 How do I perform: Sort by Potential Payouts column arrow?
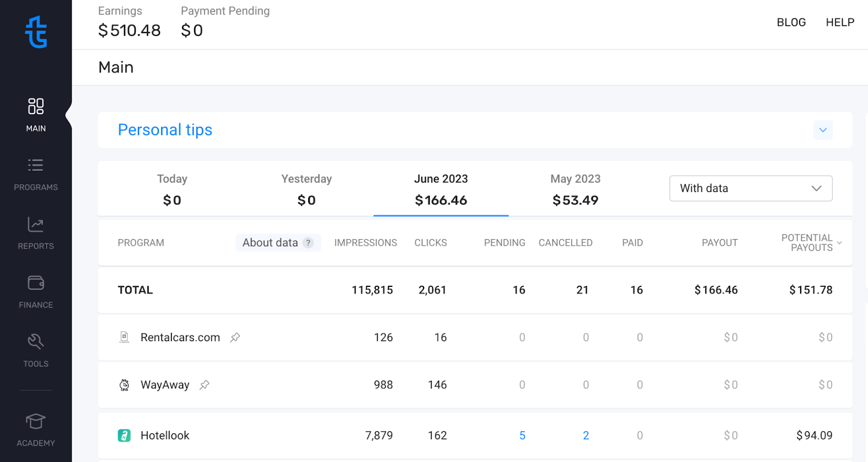click(x=839, y=243)
